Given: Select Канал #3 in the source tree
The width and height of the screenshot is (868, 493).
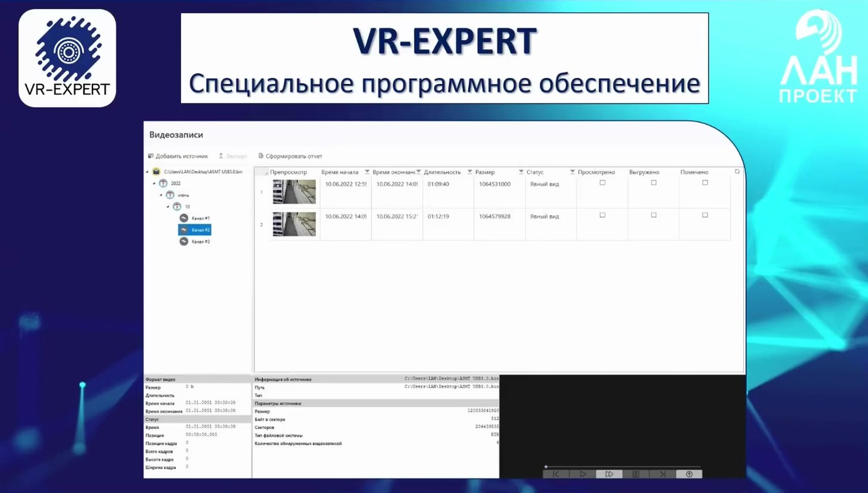Looking at the screenshot, I should click(x=195, y=242).
